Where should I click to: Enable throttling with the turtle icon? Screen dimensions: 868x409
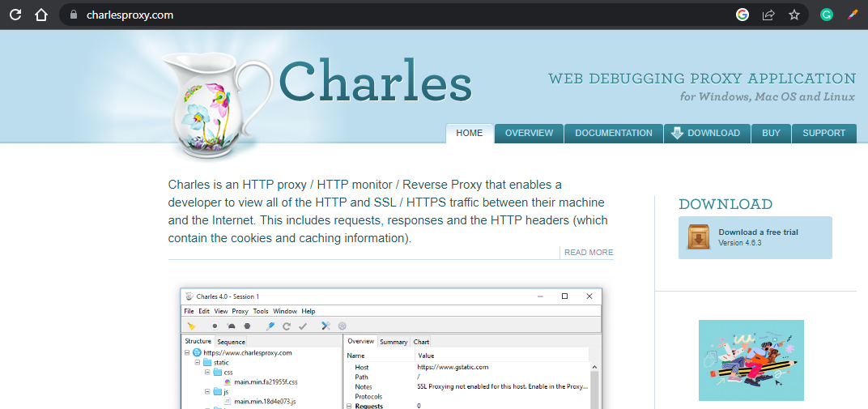pos(232,326)
